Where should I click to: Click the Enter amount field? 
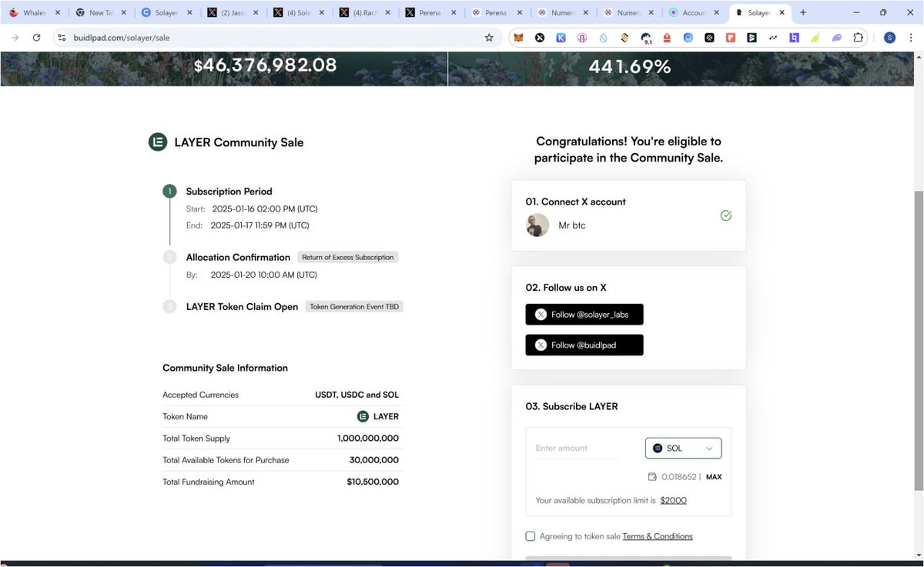click(x=577, y=448)
